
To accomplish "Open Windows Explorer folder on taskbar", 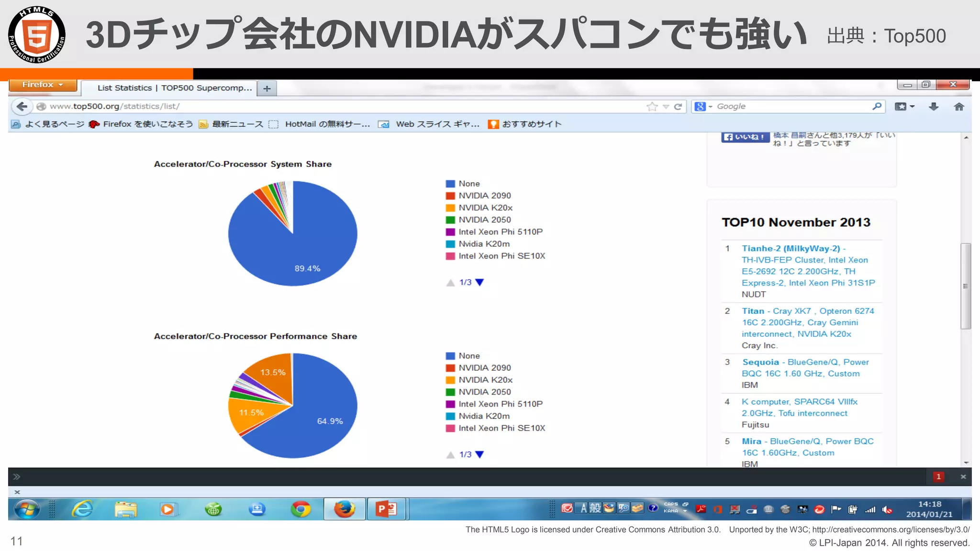I will pos(126,509).
